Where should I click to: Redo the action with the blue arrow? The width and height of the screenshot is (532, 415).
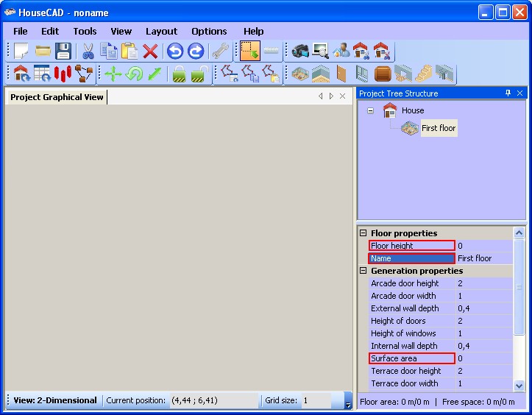(x=196, y=51)
